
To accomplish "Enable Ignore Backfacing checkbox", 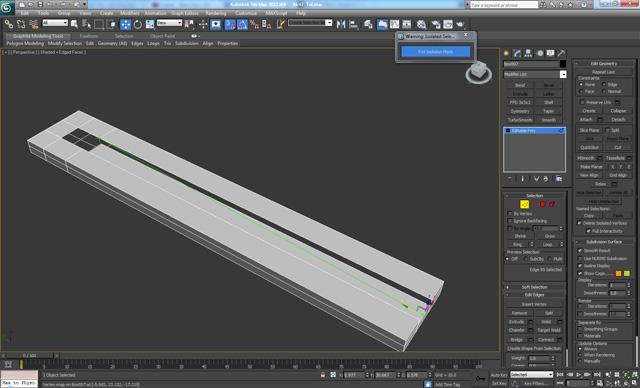I will tap(510, 221).
